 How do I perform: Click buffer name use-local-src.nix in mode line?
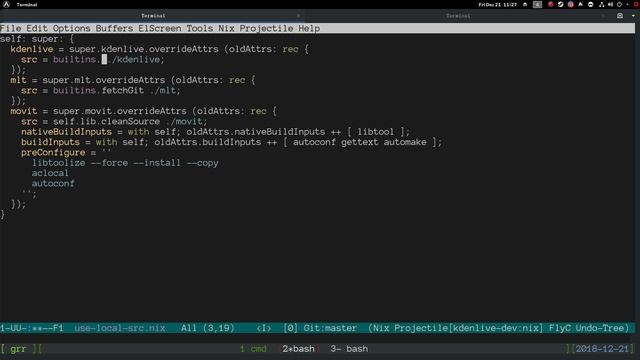point(120,328)
